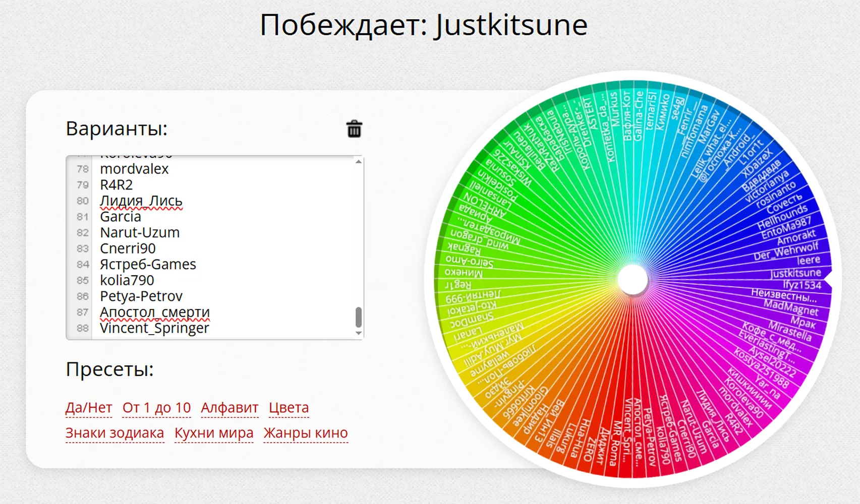This screenshot has width=860, height=504.
Task: Click the Ястреб-Games entry
Action: [148, 264]
